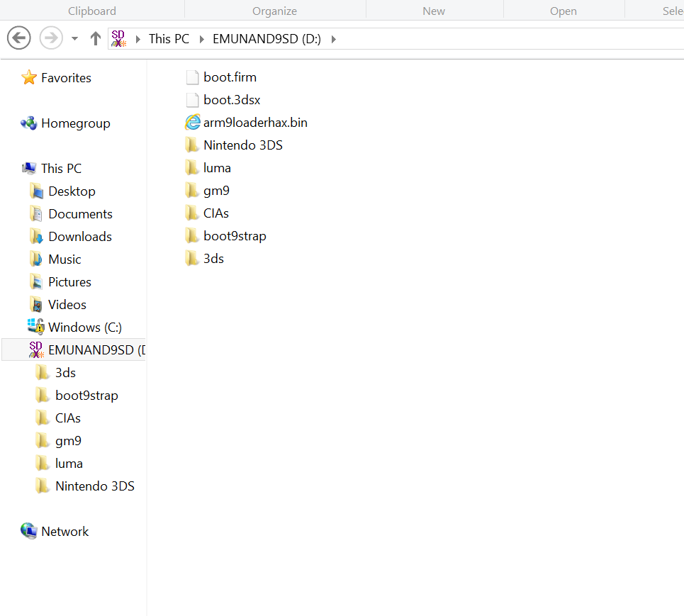Click the Network icon in sidebar
684x616 pixels.
click(29, 531)
